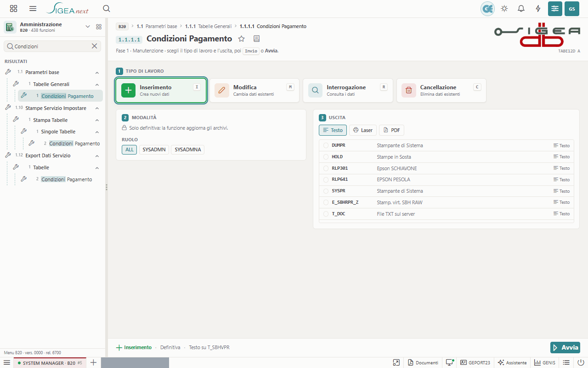
Task: Click the Avvia button
Action: click(x=565, y=347)
